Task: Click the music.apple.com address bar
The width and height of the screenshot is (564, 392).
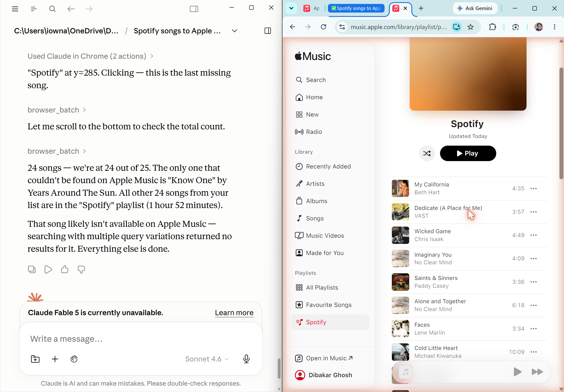Action: click(x=399, y=27)
